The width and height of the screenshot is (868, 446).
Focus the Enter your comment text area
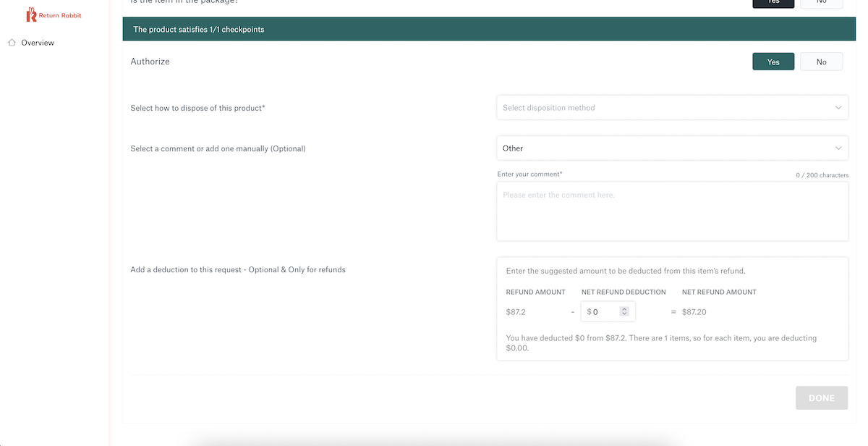(x=672, y=211)
